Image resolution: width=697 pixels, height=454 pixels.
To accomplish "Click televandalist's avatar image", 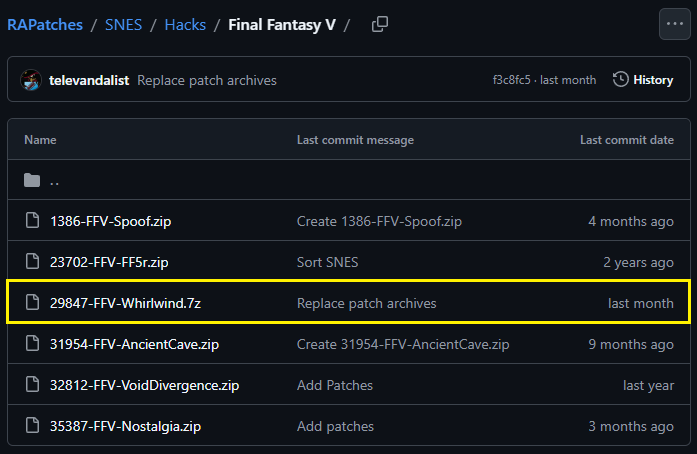I will 31,80.
